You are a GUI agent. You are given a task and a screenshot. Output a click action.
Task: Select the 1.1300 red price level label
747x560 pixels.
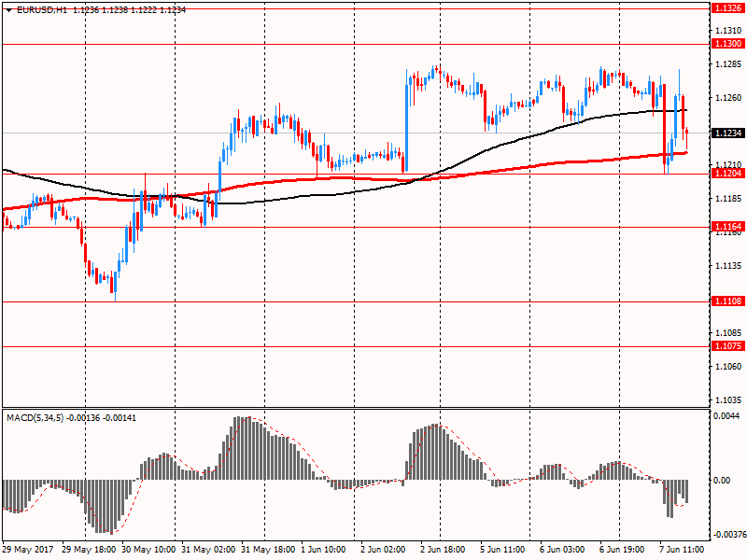point(728,44)
